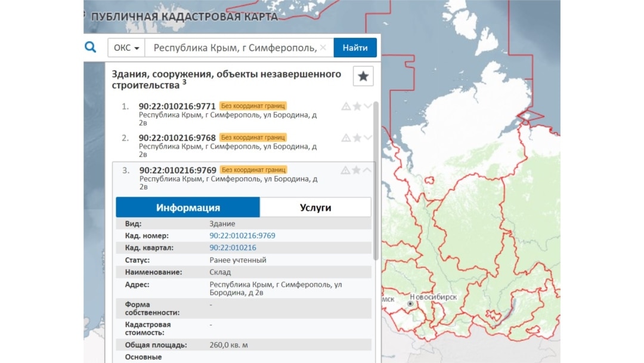The width and height of the screenshot is (644, 363).
Task: Open cadastral number link 90:22:010216:9769
Action: tap(242, 236)
